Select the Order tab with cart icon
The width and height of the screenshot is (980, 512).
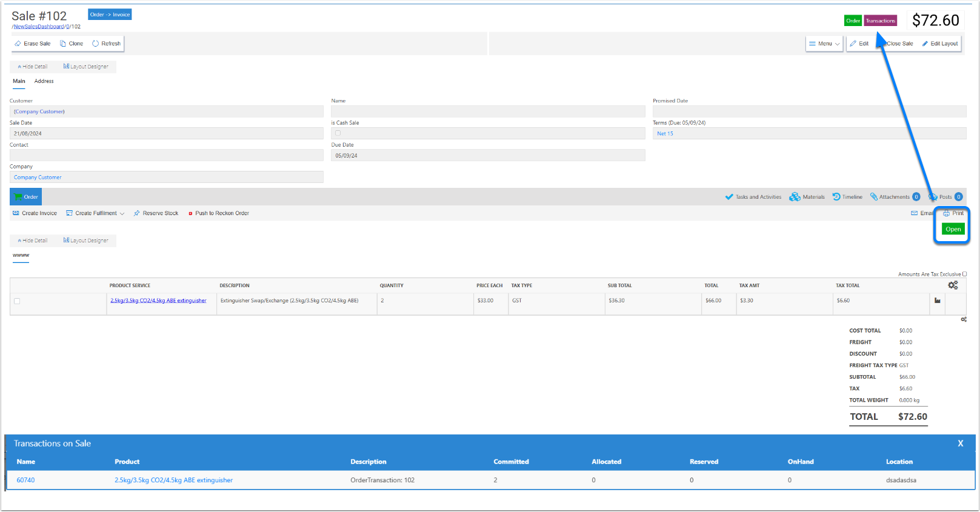coord(26,197)
